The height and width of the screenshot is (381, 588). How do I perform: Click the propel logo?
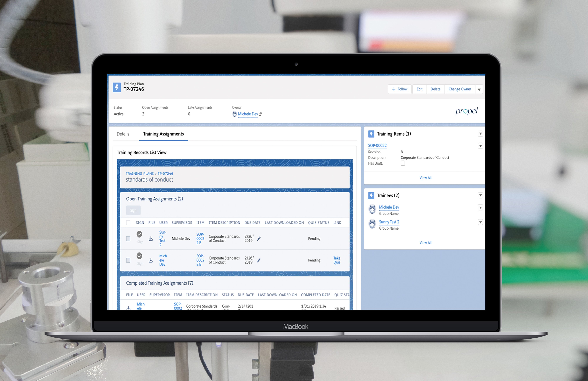tap(466, 111)
